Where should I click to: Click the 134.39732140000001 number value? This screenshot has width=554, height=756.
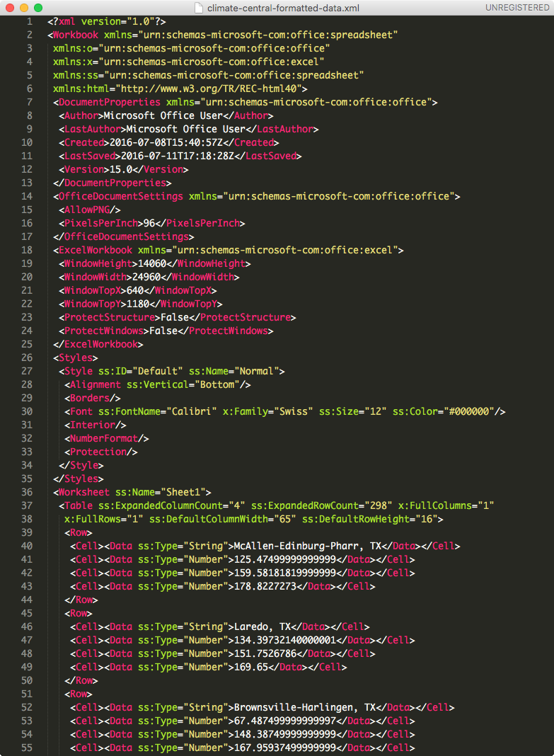tap(284, 641)
